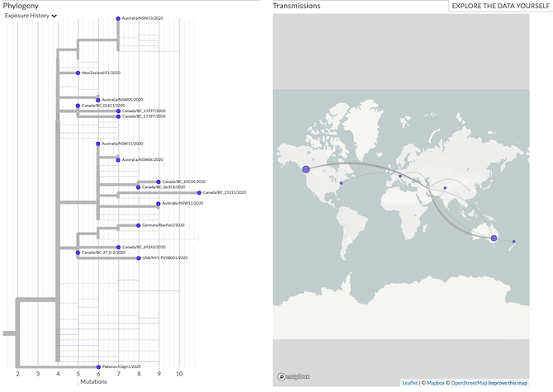Click the Pakistan circle on the map
553x392 pixels.
pos(444,188)
